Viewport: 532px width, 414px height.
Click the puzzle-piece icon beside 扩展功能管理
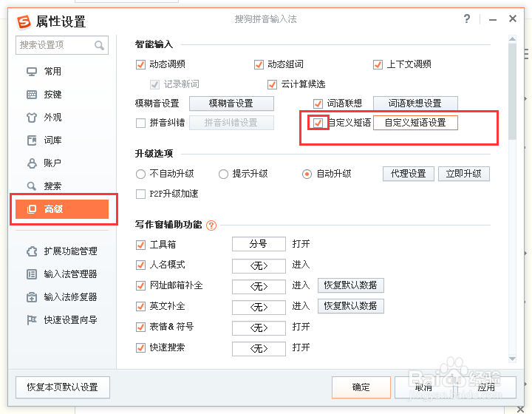32,251
